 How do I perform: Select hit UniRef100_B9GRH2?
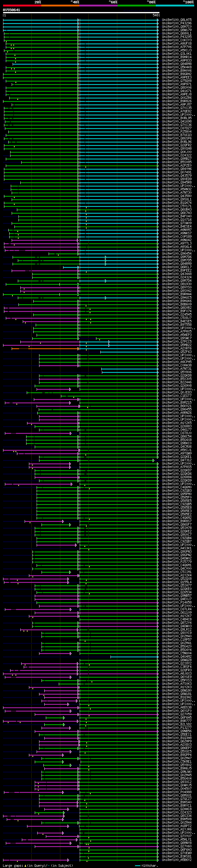pyautogui.click(x=177, y=74)
